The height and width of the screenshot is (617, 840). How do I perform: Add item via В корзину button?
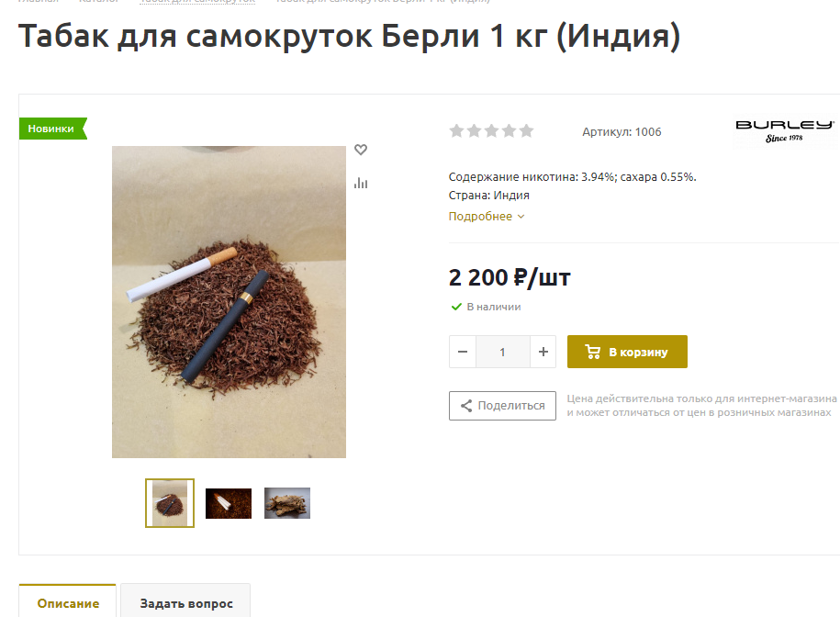tap(627, 352)
